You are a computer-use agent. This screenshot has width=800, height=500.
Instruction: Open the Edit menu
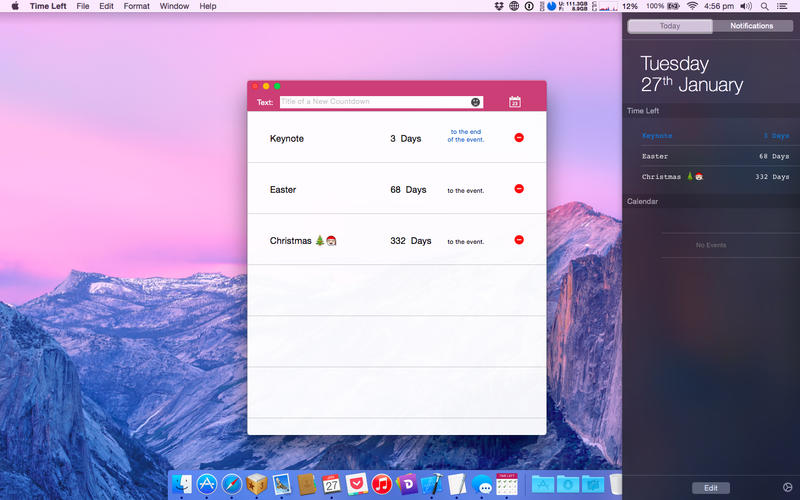106,6
